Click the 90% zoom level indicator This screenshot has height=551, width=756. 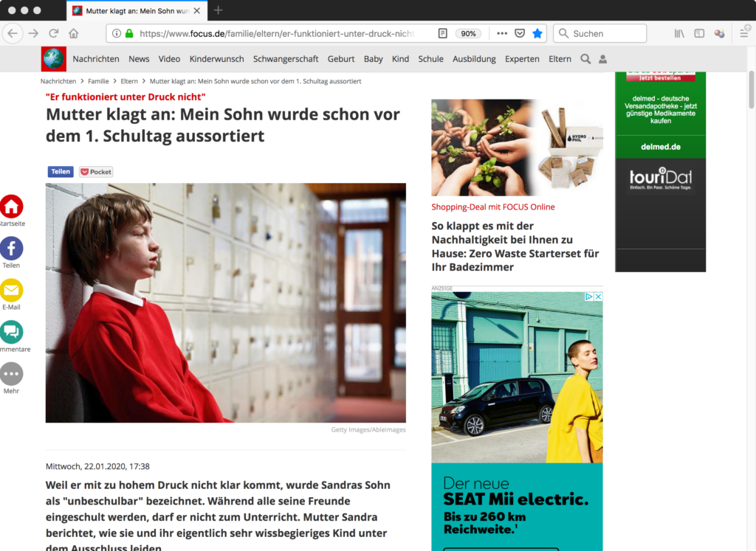467,33
